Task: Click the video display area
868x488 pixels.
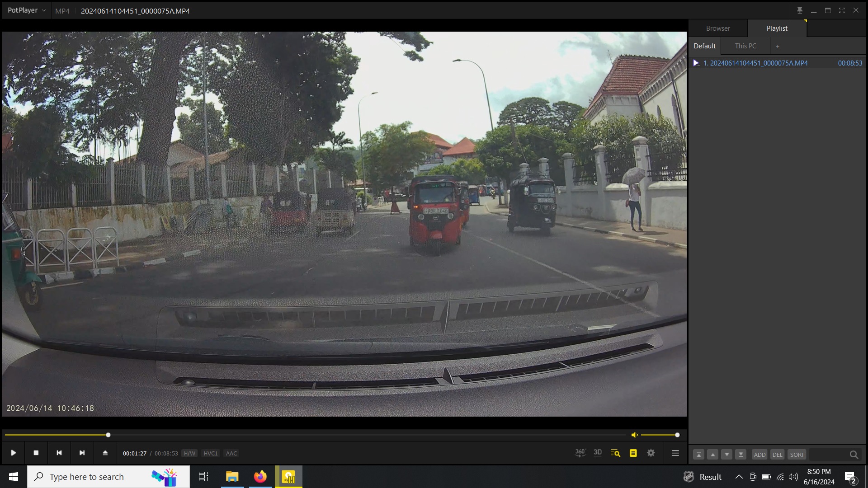Action: 344,224
